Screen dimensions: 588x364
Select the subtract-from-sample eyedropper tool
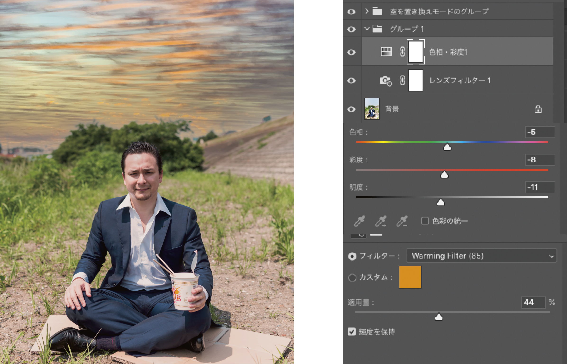pos(402,221)
